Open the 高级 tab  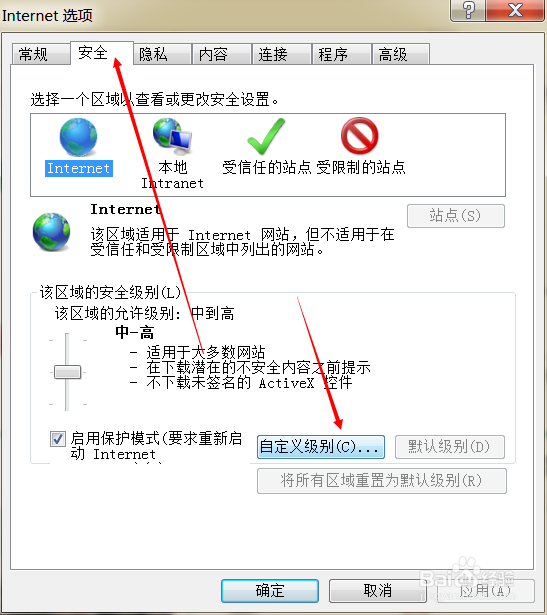401,54
